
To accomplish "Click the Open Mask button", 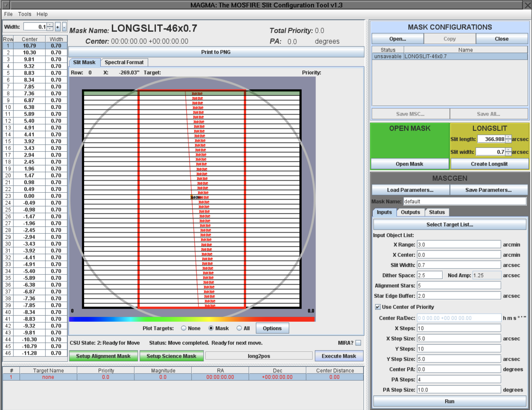I will (409, 164).
